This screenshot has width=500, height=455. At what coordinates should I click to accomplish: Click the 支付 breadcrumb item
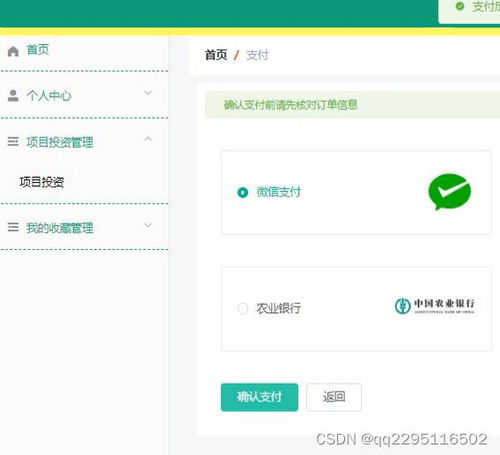[257, 55]
